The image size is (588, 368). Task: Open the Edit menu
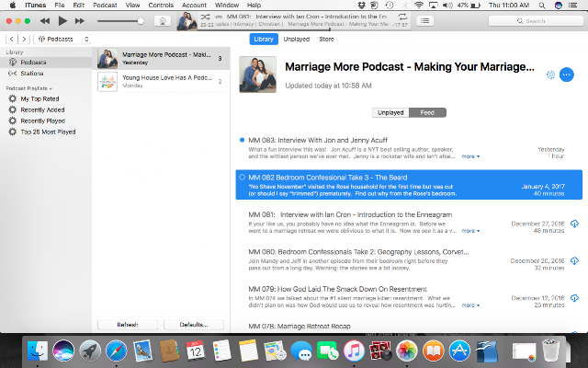click(x=79, y=6)
